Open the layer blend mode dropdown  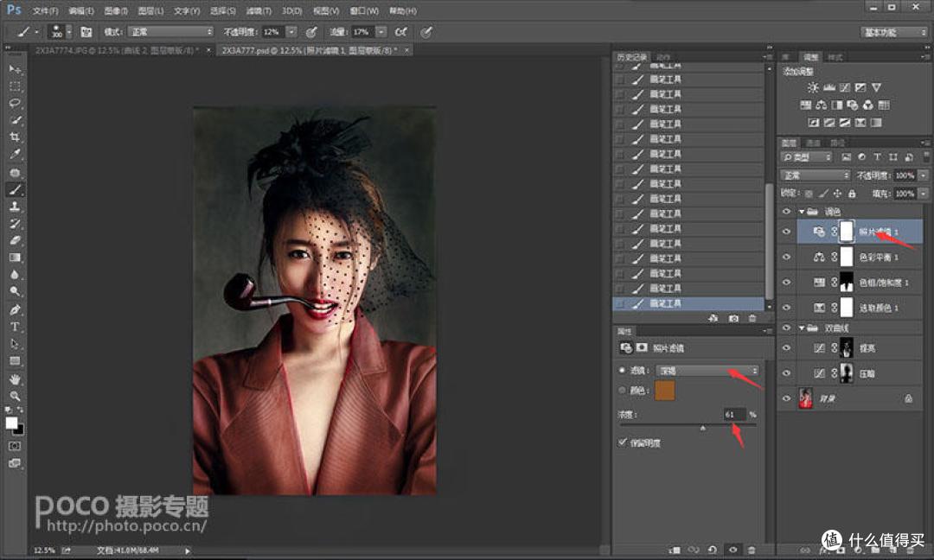[816, 175]
